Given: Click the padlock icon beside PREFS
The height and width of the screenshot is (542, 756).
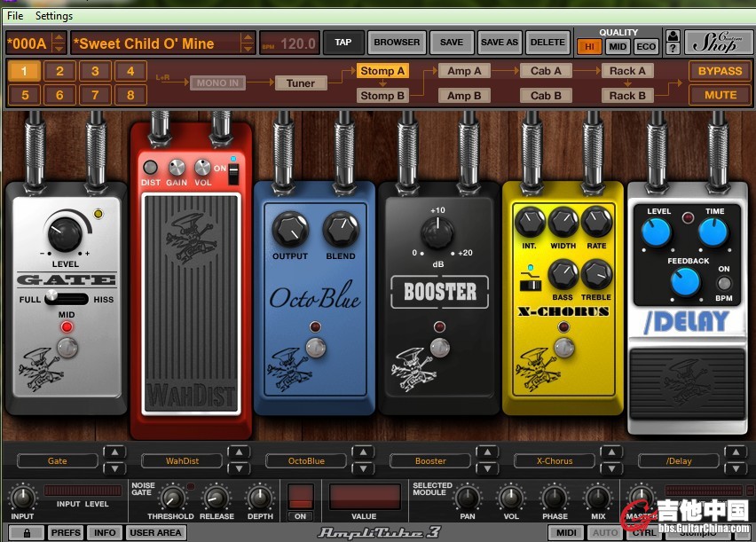Looking at the screenshot, I should 27,533.
